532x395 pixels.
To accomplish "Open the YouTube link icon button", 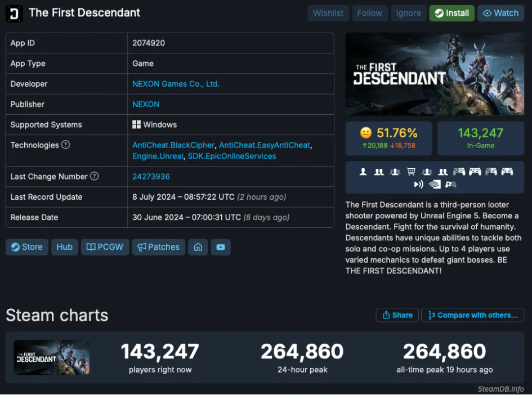I will (220, 247).
